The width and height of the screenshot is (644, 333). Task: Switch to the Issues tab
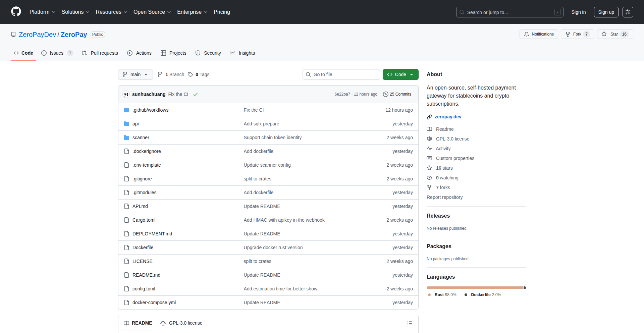[57, 53]
